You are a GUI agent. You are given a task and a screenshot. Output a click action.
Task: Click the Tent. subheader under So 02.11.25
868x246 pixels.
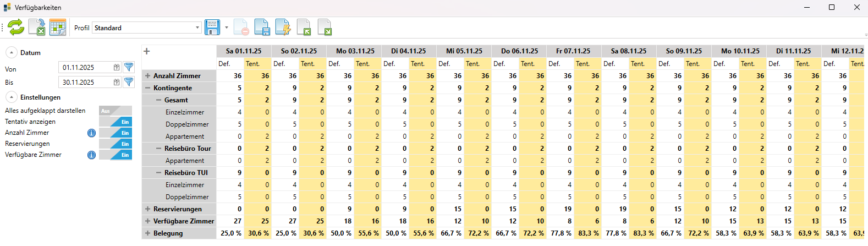[312, 64]
